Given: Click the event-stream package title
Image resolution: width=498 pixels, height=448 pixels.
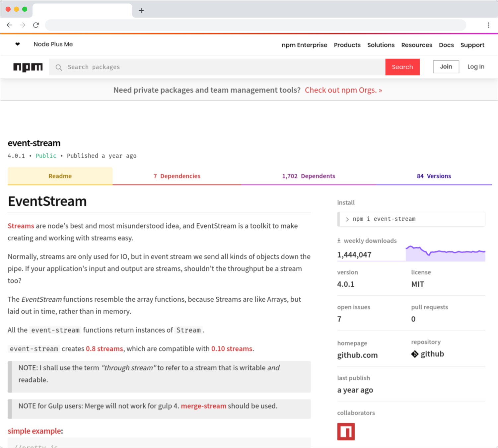Looking at the screenshot, I should coord(34,143).
